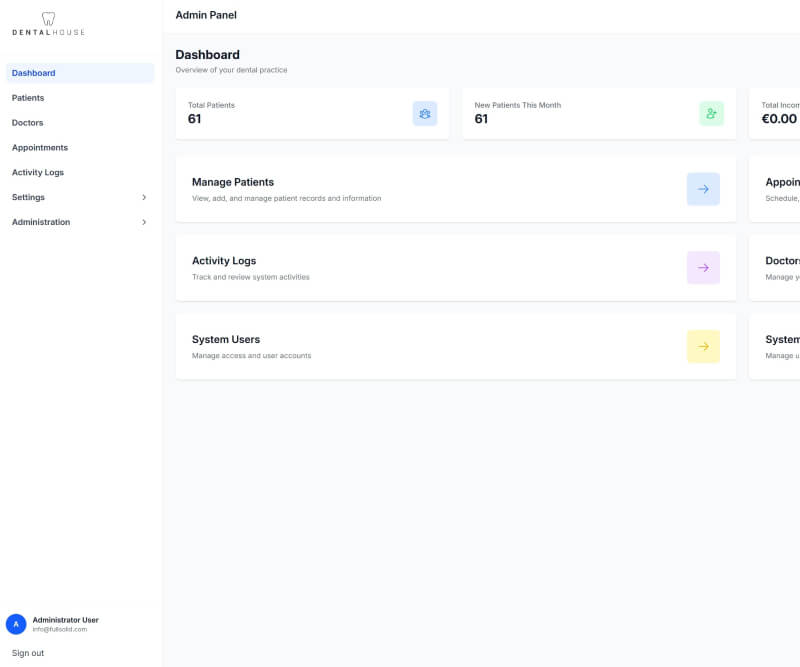Select Doctors in the sidebar
The height and width of the screenshot is (667, 800).
coord(27,122)
